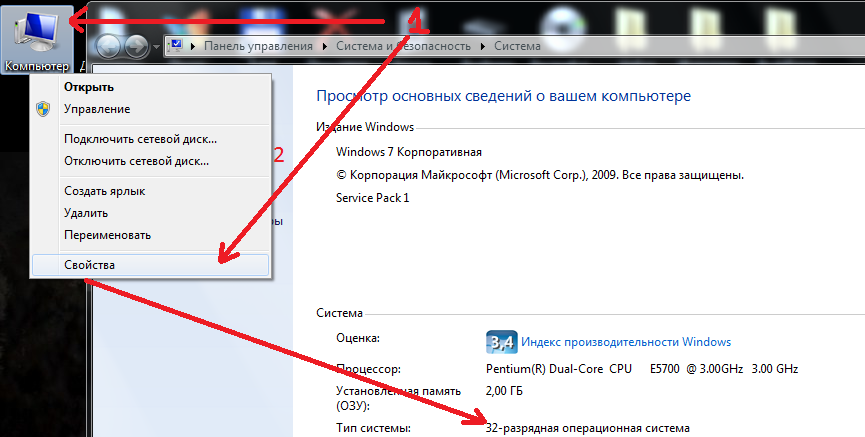The height and width of the screenshot is (437, 865).
Task: Choose Управление in the context menu
Action: [x=150, y=109]
